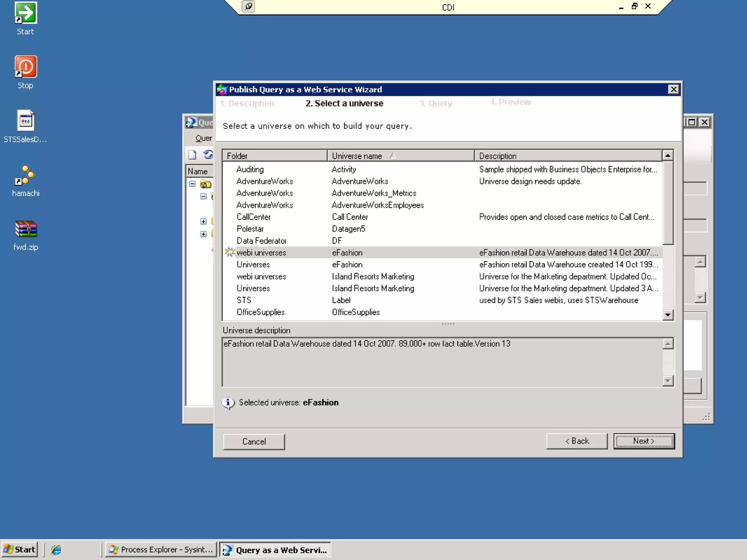Click the Cancel button
Viewport: 747px width, 560px height.
(254, 442)
